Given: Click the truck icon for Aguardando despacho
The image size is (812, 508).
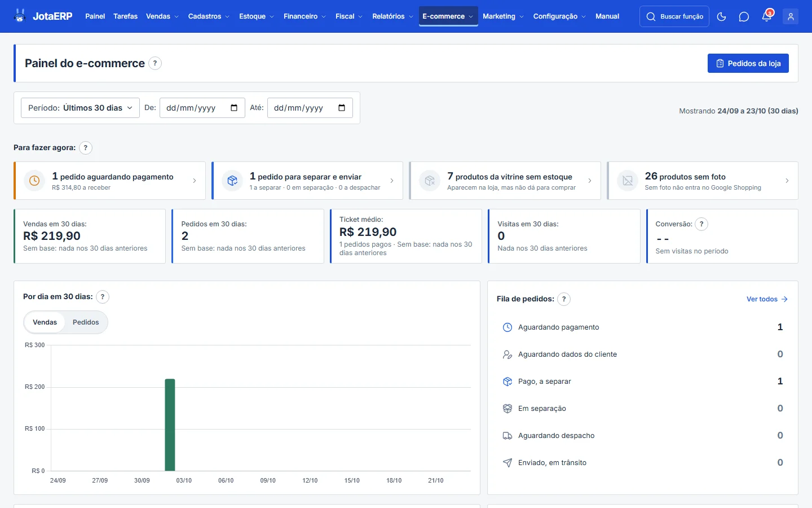Looking at the screenshot, I should 507,436.
